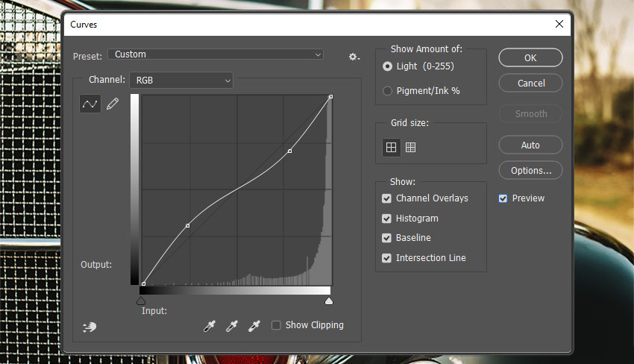Open the Preset dropdown showing Custom
Screen dimensions: 634x364
coord(216,54)
